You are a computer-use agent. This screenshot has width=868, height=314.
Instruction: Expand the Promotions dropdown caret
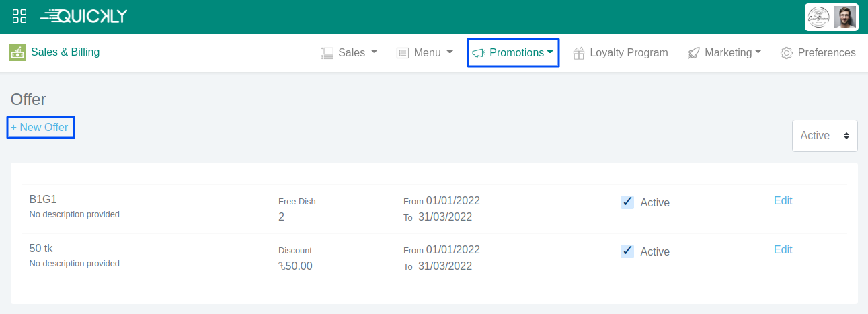pos(550,52)
